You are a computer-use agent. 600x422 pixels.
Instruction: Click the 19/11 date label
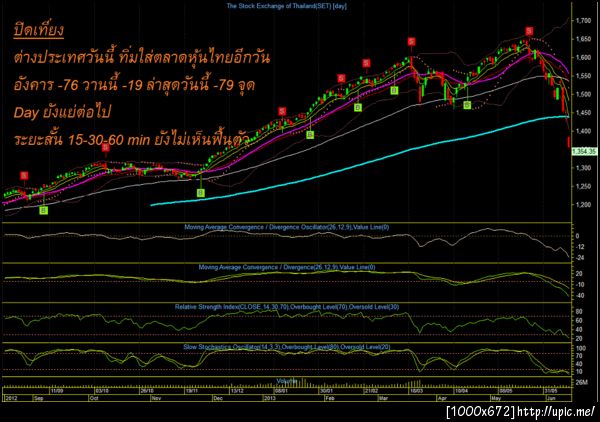click(x=192, y=391)
